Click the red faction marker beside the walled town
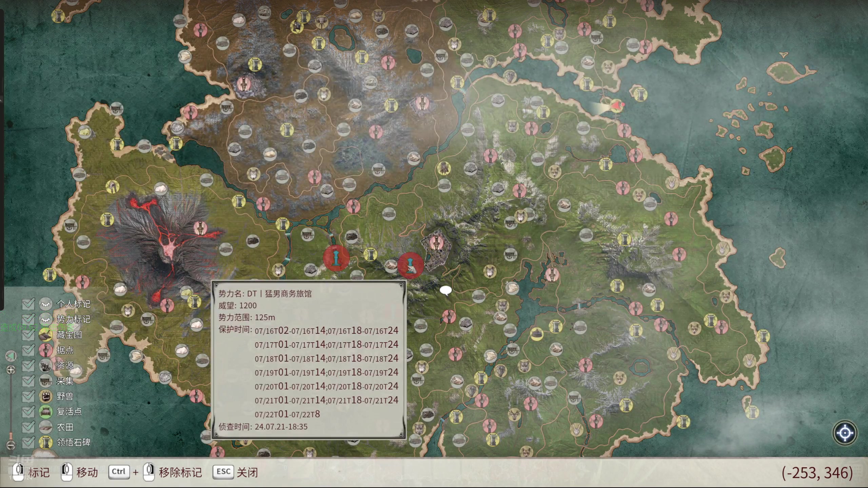This screenshot has height=488, width=868. pos(410,265)
